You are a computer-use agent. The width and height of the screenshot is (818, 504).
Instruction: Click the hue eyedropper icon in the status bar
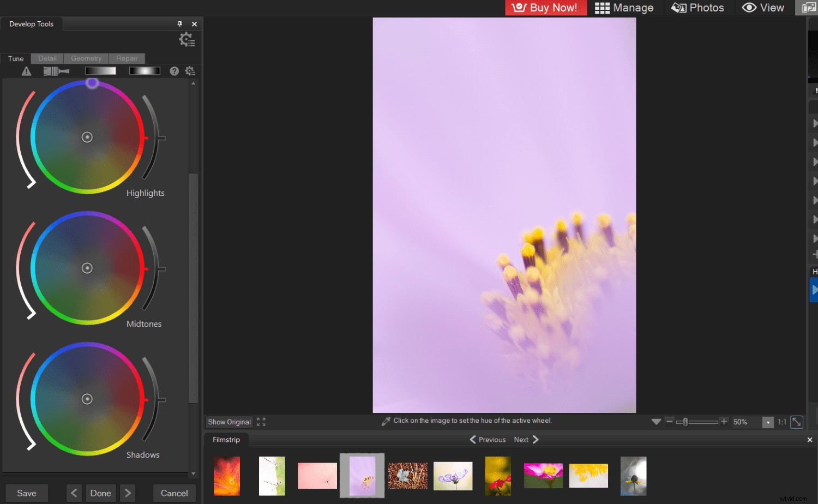387,421
